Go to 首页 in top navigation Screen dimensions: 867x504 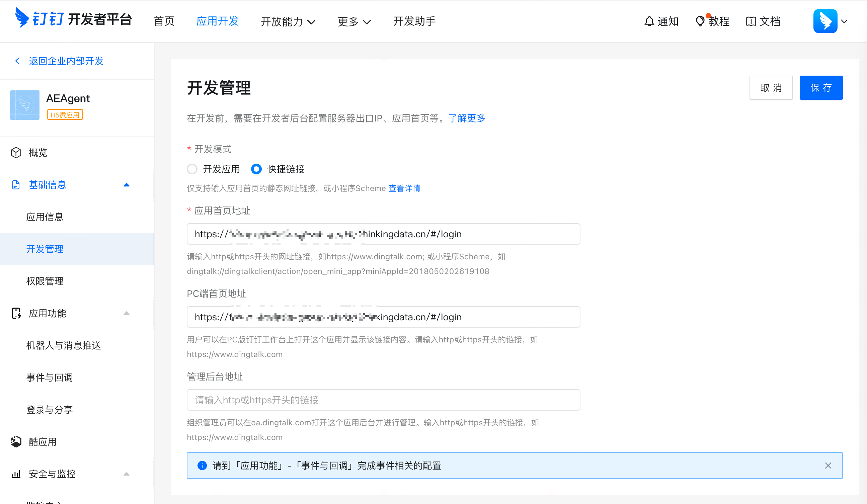[164, 21]
